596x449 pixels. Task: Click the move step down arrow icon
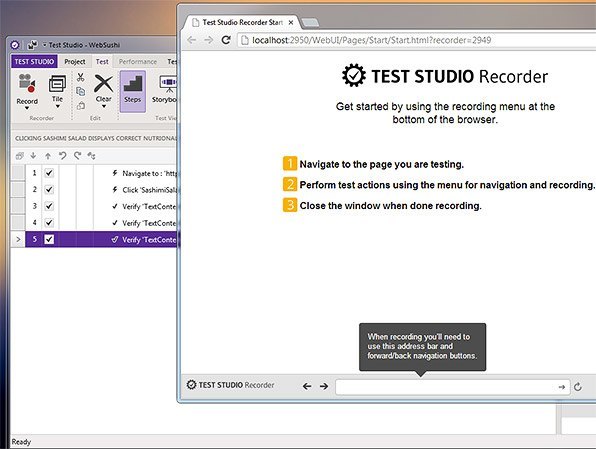coord(33,155)
